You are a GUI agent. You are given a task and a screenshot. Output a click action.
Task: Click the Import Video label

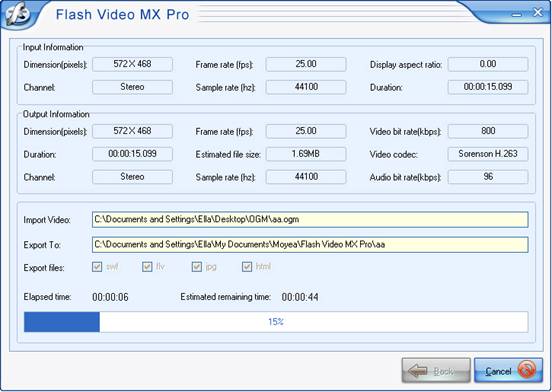pyautogui.click(x=47, y=220)
